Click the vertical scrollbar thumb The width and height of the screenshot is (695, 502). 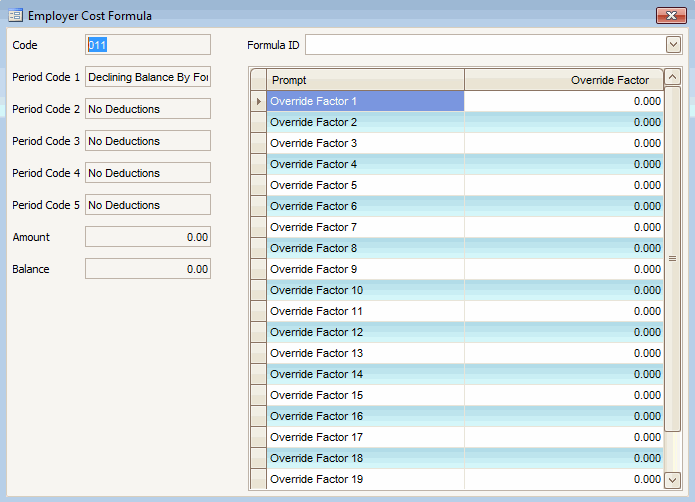(x=673, y=258)
